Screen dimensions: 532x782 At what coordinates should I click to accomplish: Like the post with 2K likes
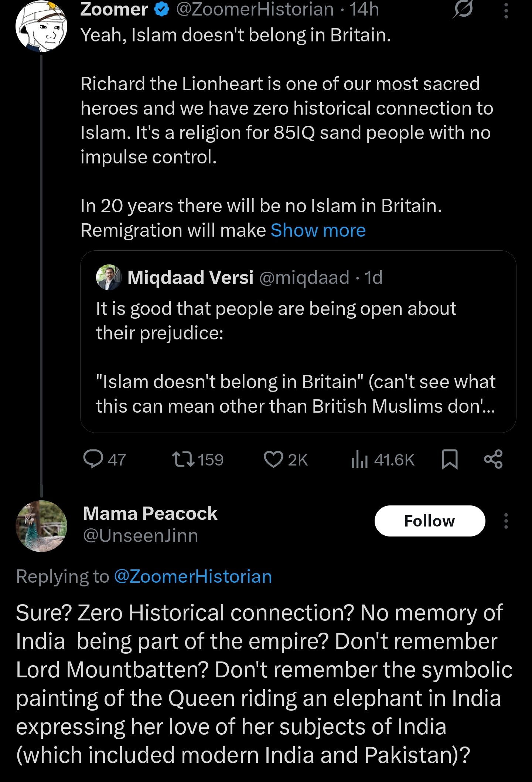click(273, 459)
